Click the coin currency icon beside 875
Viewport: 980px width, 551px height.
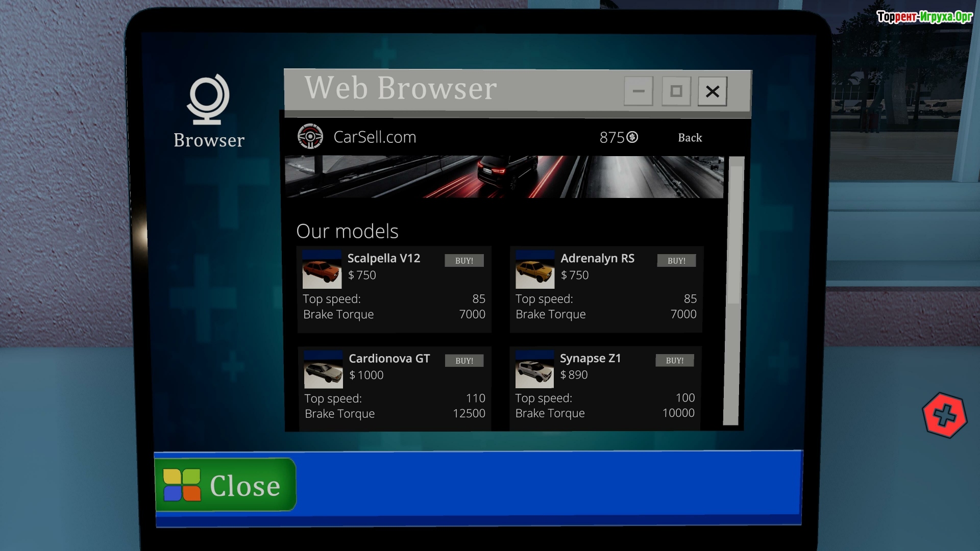[x=632, y=137]
